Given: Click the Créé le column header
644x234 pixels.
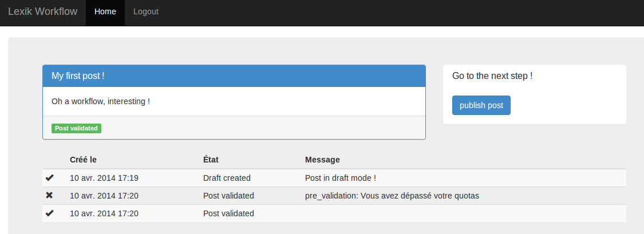Looking at the screenshot, I should pyautogui.click(x=84, y=159).
